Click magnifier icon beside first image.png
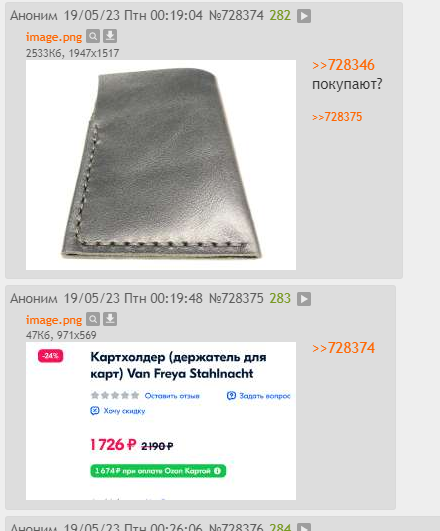 click(x=93, y=36)
